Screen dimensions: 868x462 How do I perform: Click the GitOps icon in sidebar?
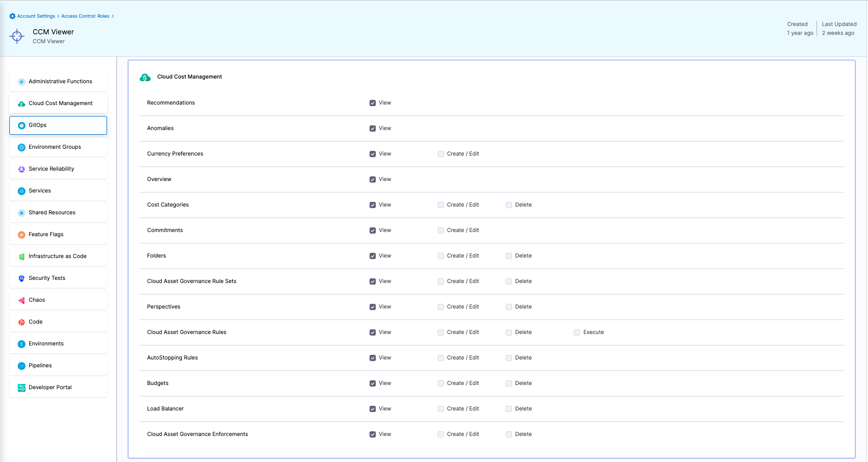[x=22, y=125]
